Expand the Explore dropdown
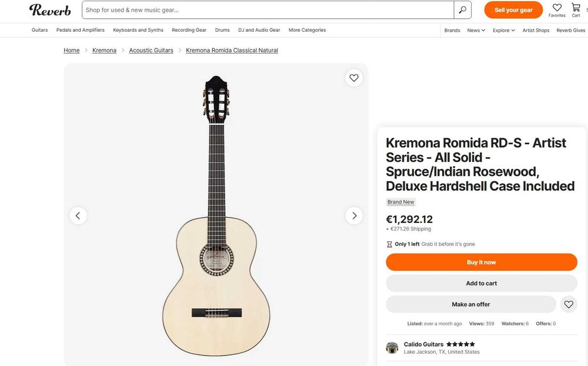The height and width of the screenshot is (366, 588). pyautogui.click(x=504, y=30)
